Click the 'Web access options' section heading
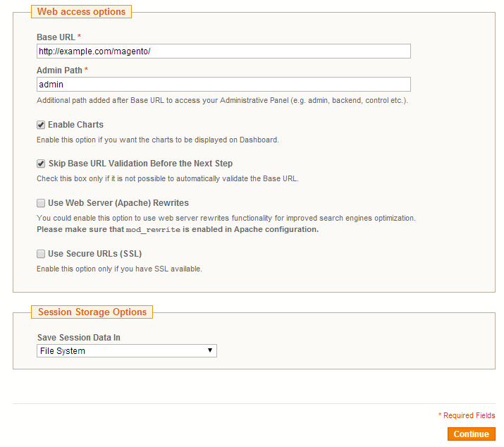Image resolution: width=504 pixels, height=447 pixels. [x=81, y=12]
